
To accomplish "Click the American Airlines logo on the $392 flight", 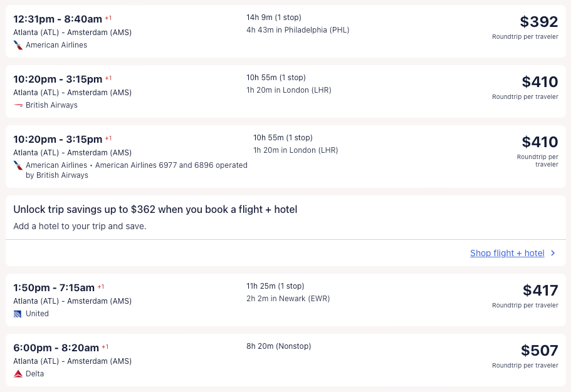I will [x=18, y=45].
